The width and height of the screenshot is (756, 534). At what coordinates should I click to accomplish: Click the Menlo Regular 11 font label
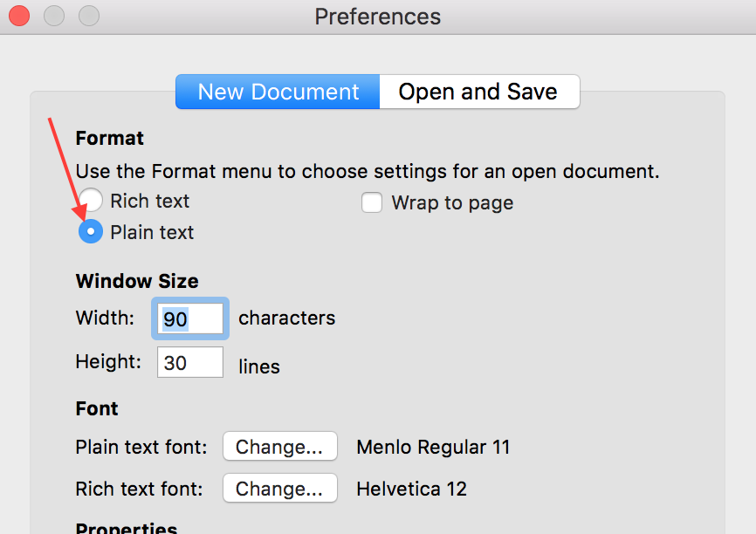(x=432, y=446)
